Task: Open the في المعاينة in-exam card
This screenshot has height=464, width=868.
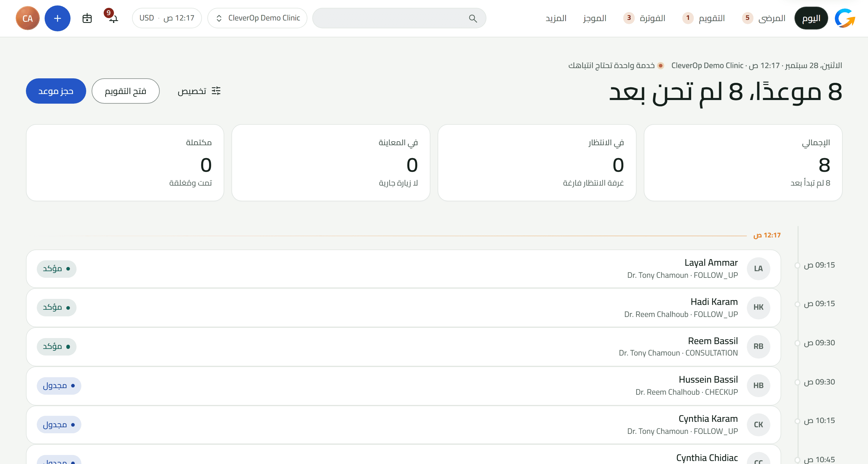Action: (331, 163)
